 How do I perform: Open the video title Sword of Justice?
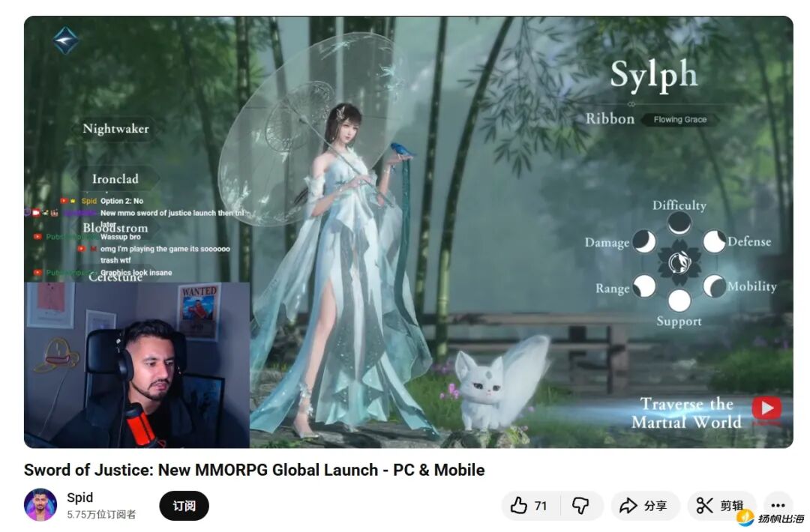(x=254, y=470)
